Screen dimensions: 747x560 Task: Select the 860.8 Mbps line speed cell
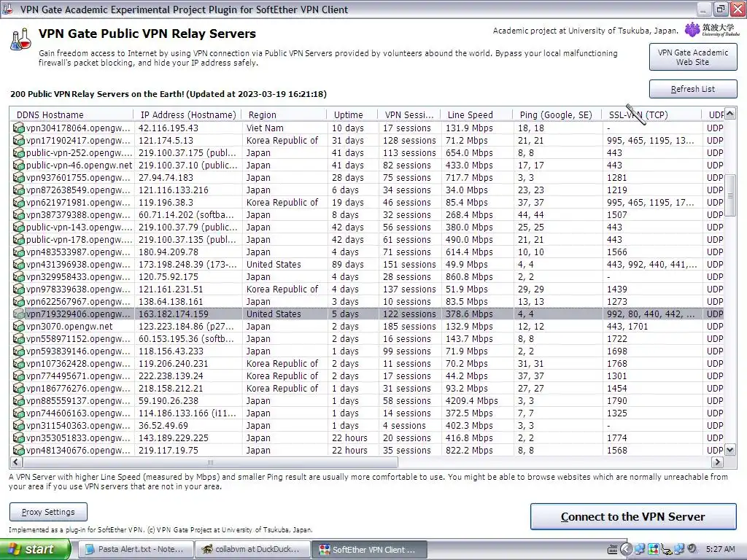pos(469,276)
